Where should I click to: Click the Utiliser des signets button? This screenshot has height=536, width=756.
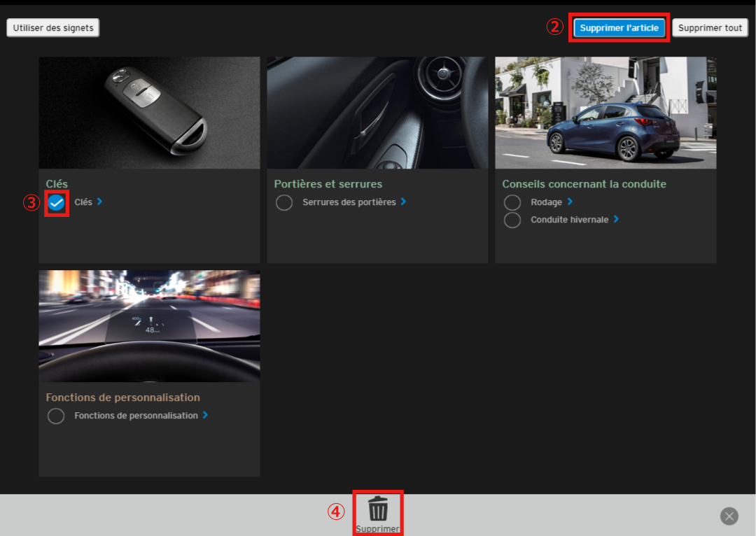53,27
